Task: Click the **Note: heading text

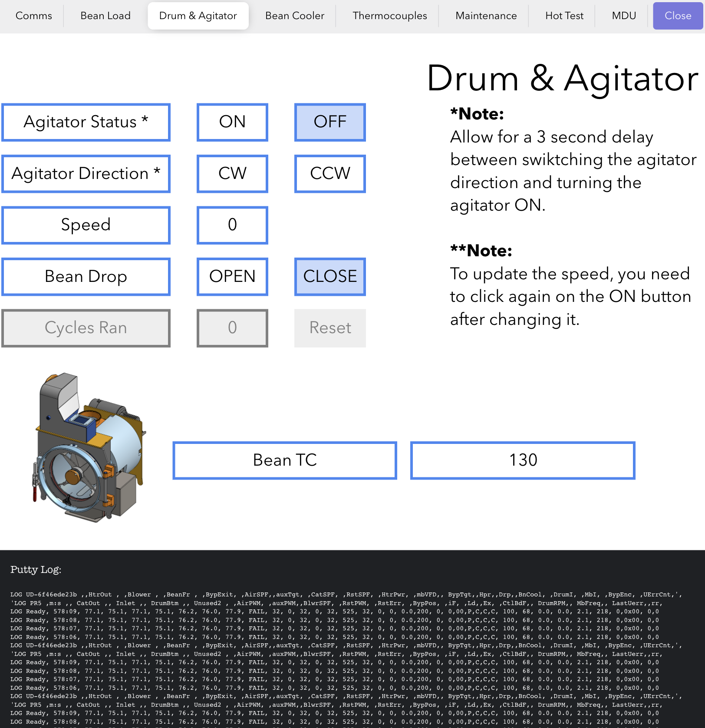Action: tap(481, 251)
